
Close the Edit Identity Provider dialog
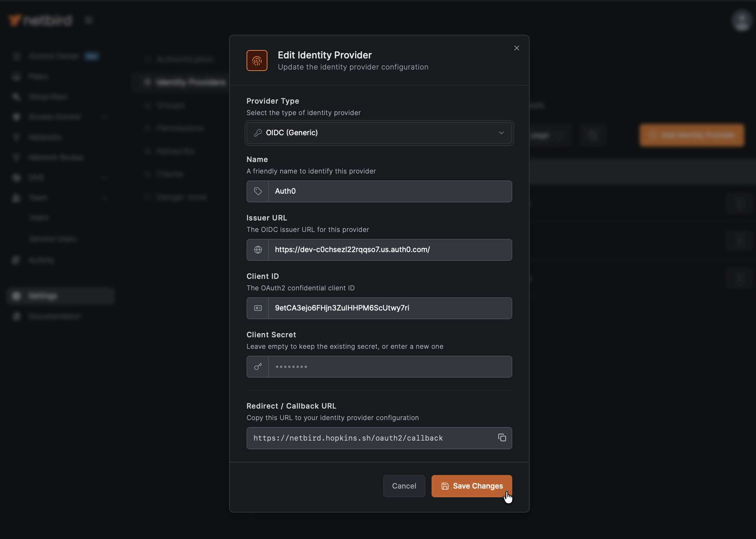coord(516,48)
